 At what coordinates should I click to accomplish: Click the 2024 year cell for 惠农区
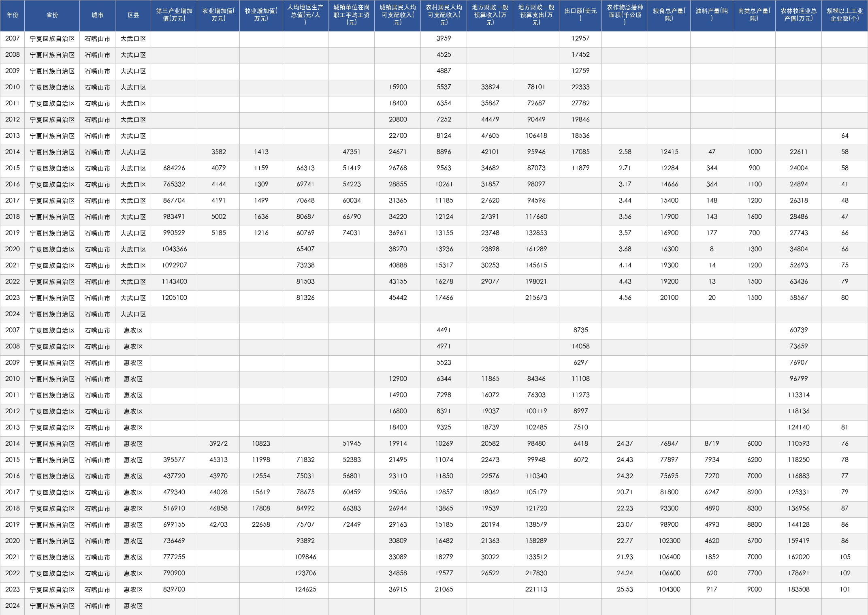(13, 606)
